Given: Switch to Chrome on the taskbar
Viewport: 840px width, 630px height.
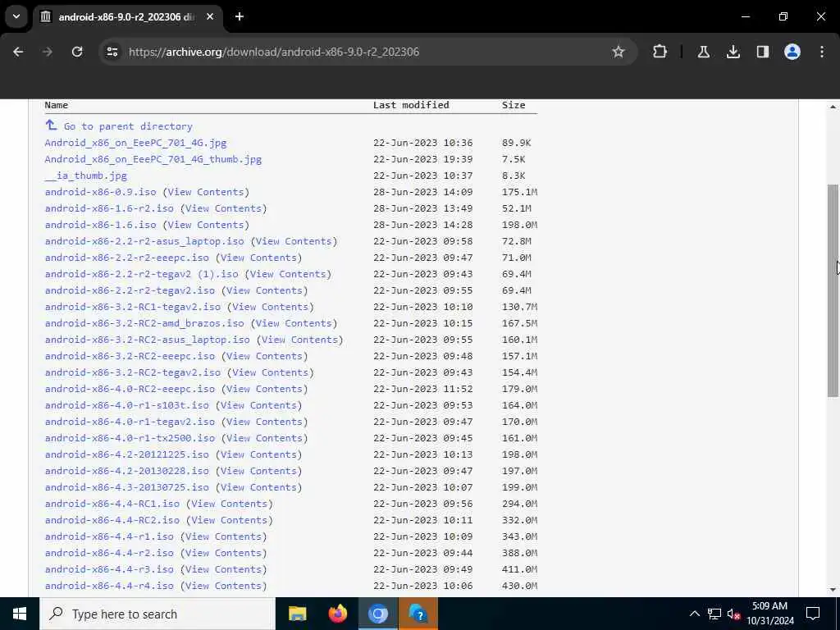Looking at the screenshot, I should pyautogui.click(x=377, y=614).
